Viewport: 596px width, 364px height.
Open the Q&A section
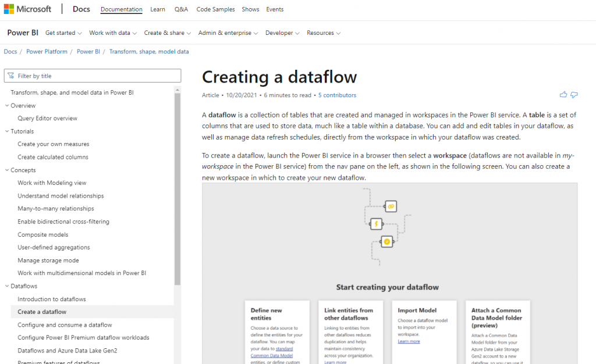(x=181, y=9)
